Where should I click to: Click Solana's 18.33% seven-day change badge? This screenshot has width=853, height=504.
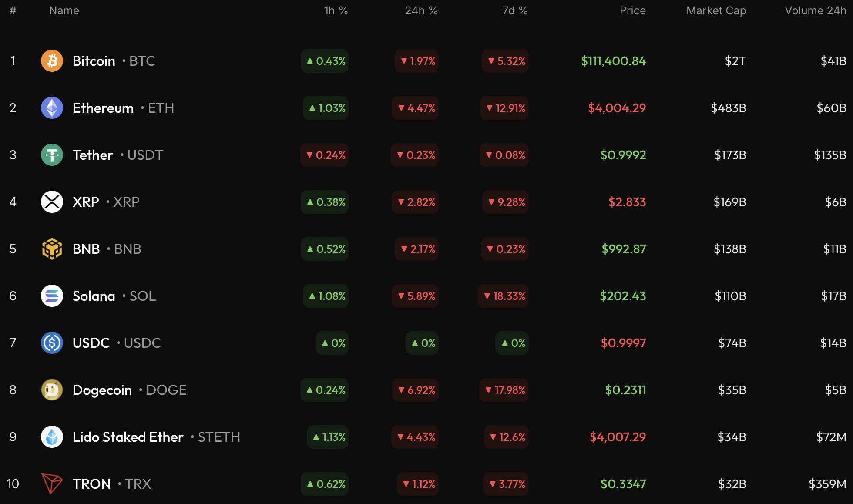click(504, 296)
